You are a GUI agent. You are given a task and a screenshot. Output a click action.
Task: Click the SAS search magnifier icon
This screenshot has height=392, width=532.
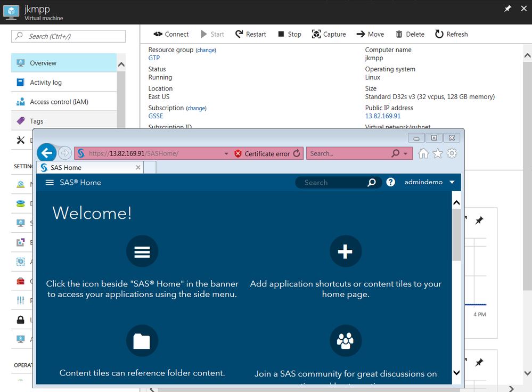tap(372, 183)
